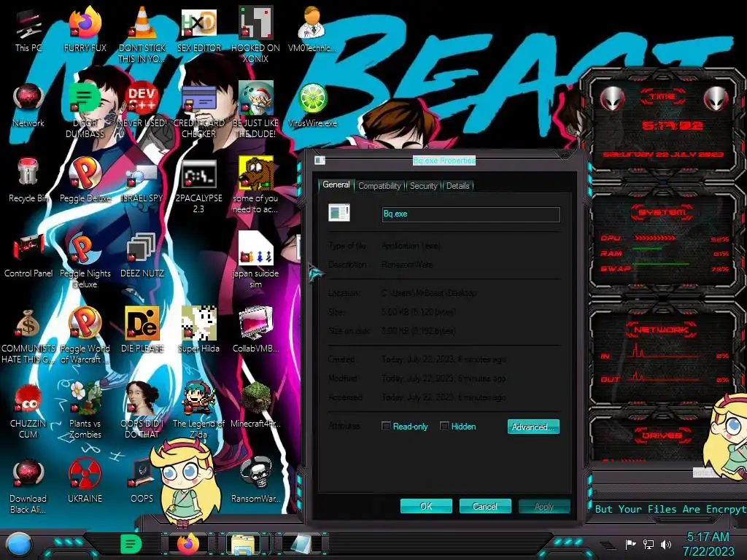Open Action Center flag tray icon

(630, 544)
